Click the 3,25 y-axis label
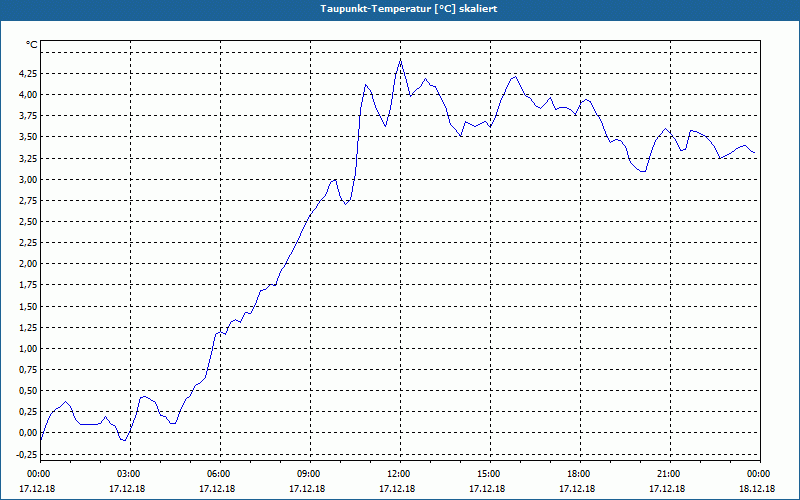This screenshot has height=500, width=800. pyautogui.click(x=27, y=158)
